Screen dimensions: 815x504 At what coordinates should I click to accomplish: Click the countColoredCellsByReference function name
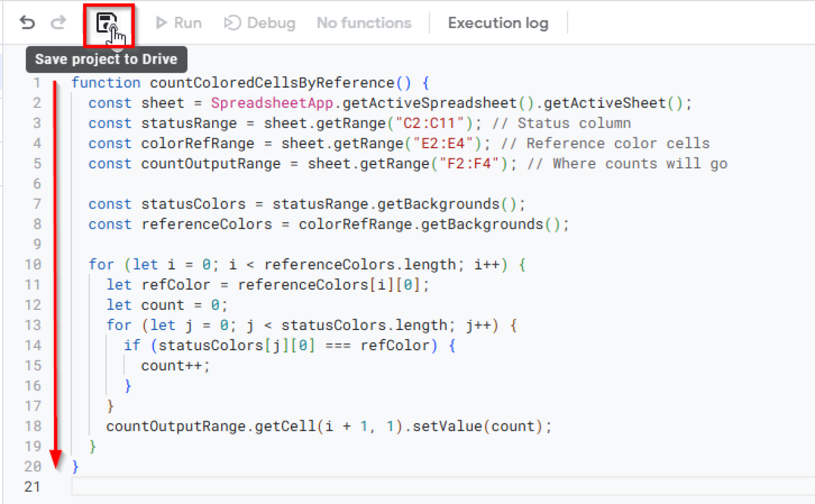272,83
